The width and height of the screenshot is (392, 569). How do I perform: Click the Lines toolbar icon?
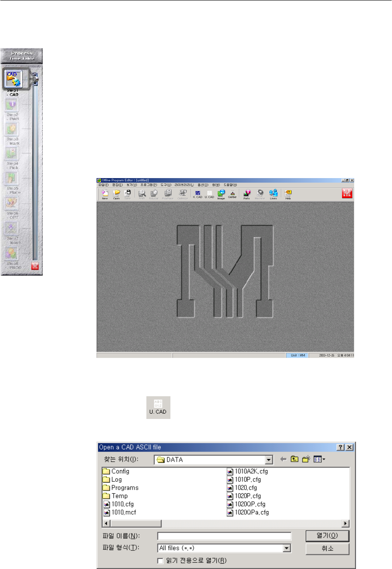click(x=274, y=195)
